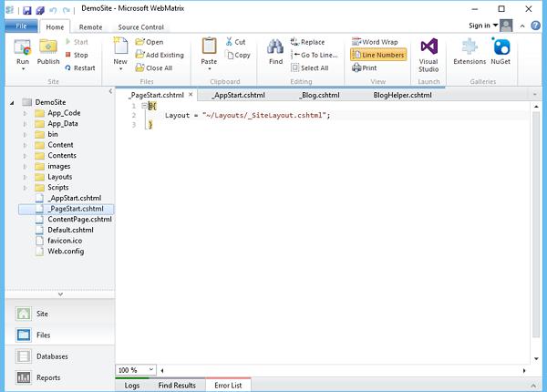Launch Visual Studio
Viewport: 547px width, 392px height.
pyautogui.click(x=428, y=55)
